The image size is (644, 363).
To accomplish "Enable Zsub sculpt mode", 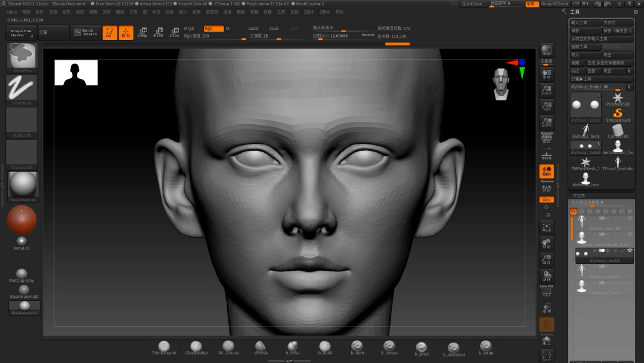I will (x=274, y=29).
